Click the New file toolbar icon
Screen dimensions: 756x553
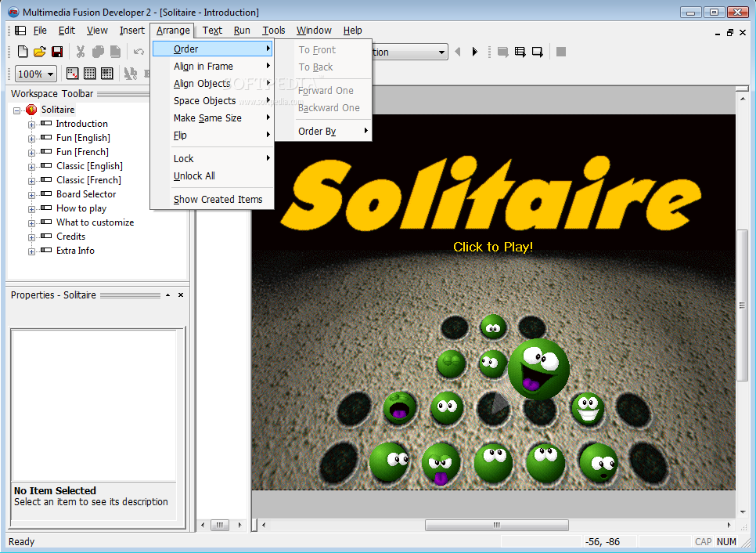click(x=22, y=51)
